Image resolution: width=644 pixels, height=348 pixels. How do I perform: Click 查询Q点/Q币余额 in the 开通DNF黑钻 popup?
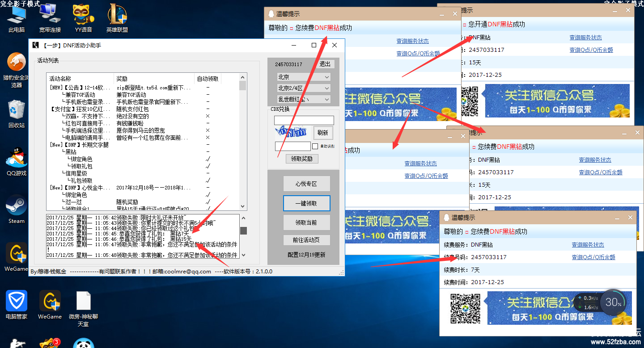[x=591, y=50]
